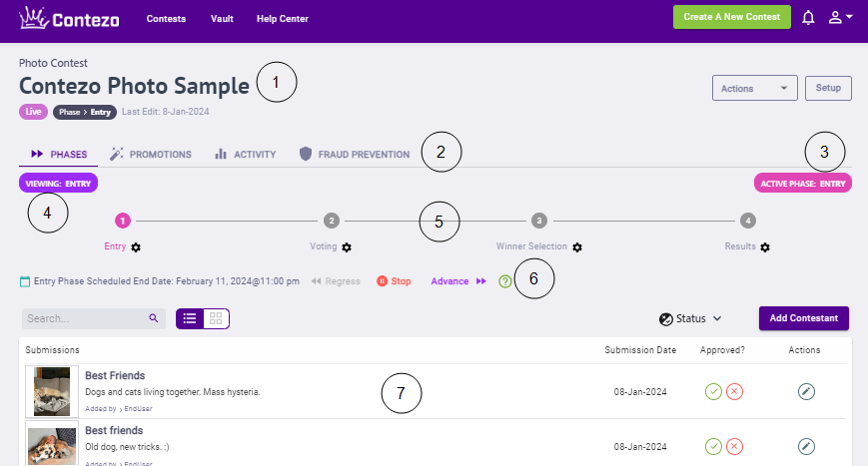Open the user account menu
868x466 pixels.
click(840, 18)
